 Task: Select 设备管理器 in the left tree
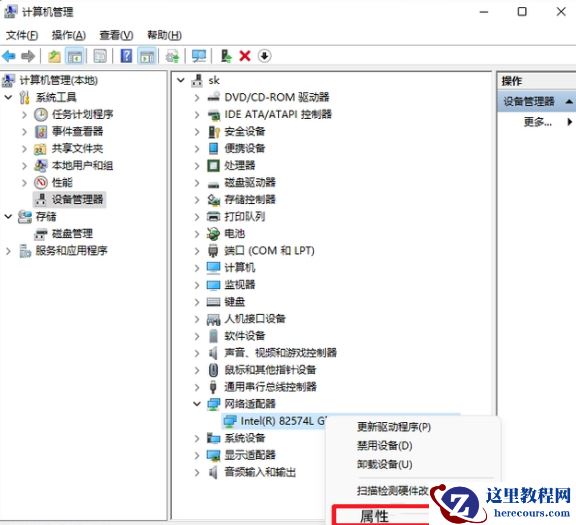[x=70, y=199]
